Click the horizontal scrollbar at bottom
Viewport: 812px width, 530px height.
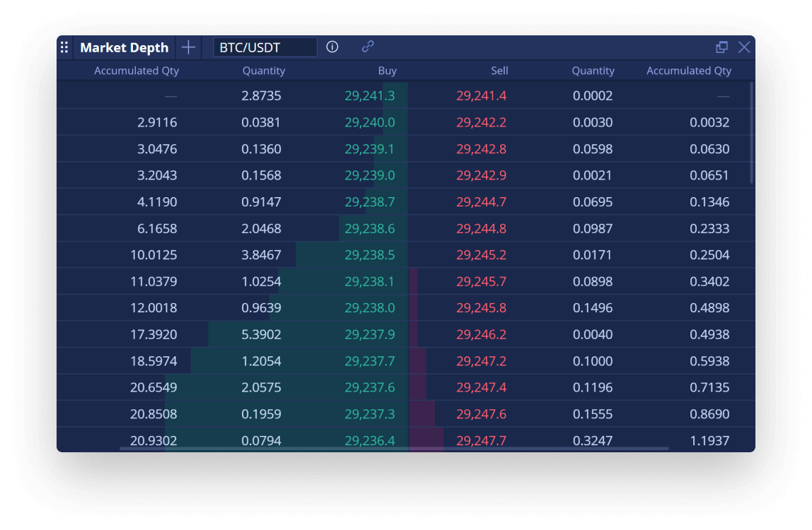[x=393, y=448]
